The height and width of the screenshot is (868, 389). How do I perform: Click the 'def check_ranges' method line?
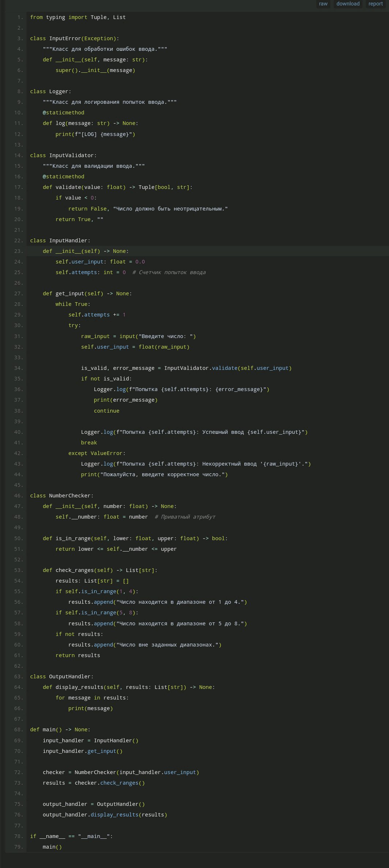click(100, 570)
